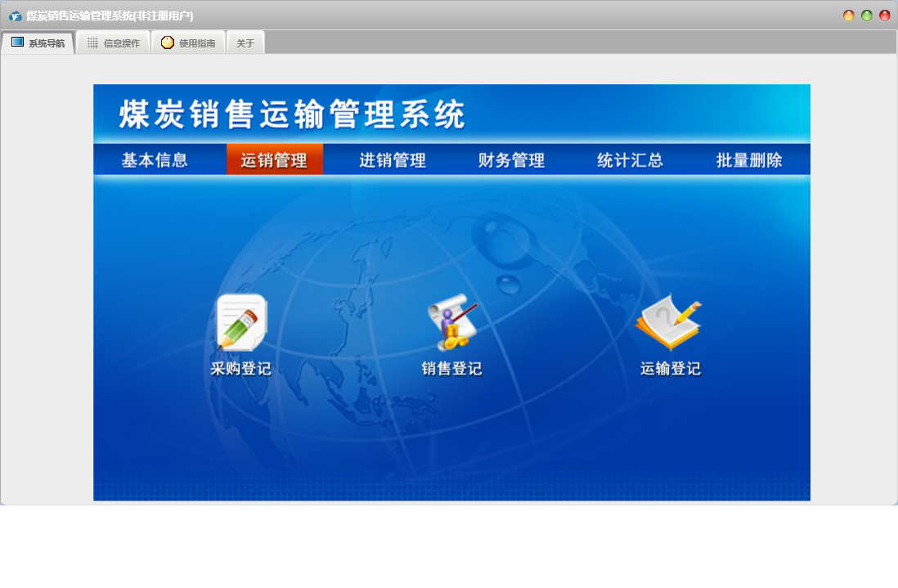Open the 使用指南 tab
This screenshot has height=588, width=898.
click(188, 43)
